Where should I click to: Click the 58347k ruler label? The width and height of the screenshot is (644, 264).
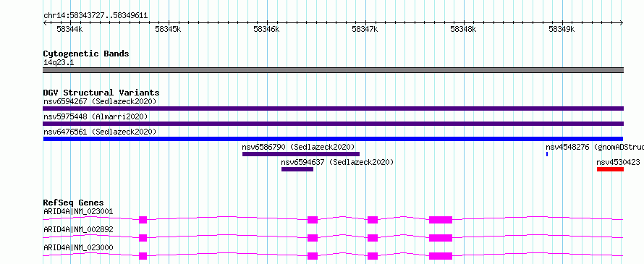(x=365, y=29)
